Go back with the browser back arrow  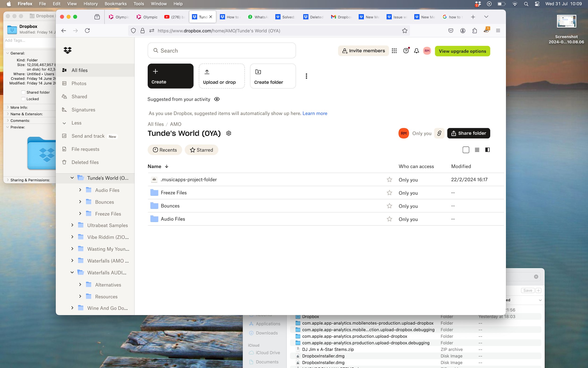[x=64, y=31]
